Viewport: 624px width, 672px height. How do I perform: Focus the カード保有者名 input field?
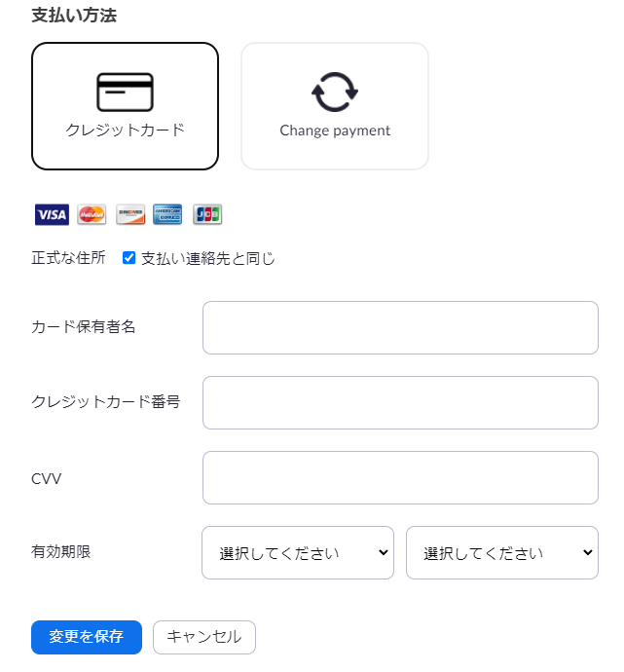[x=400, y=327]
